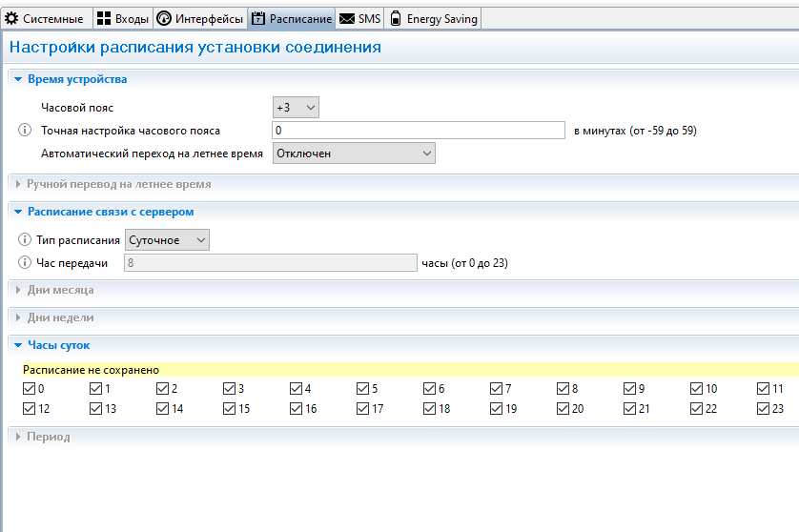Uncheck the hour 23 checkbox
Viewport: 799px width, 532px height.
click(x=763, y=409)
